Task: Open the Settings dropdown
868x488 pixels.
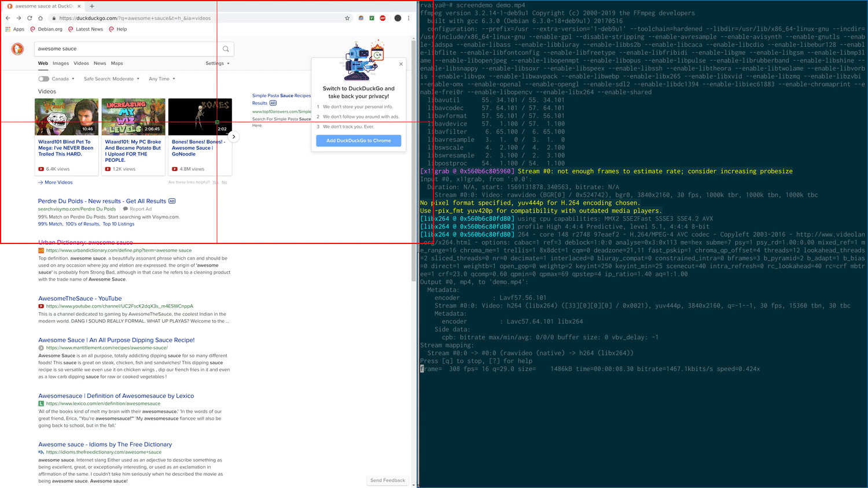Action: tap(217, 64)
